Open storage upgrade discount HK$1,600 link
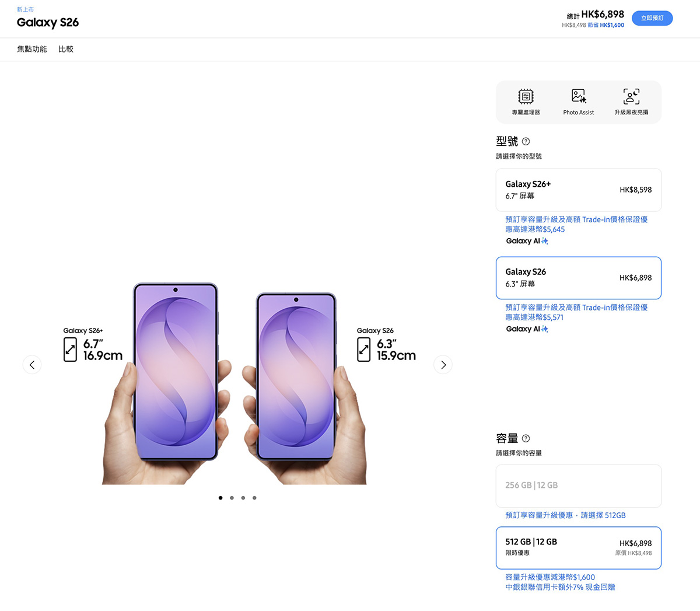 click(550, 577)
